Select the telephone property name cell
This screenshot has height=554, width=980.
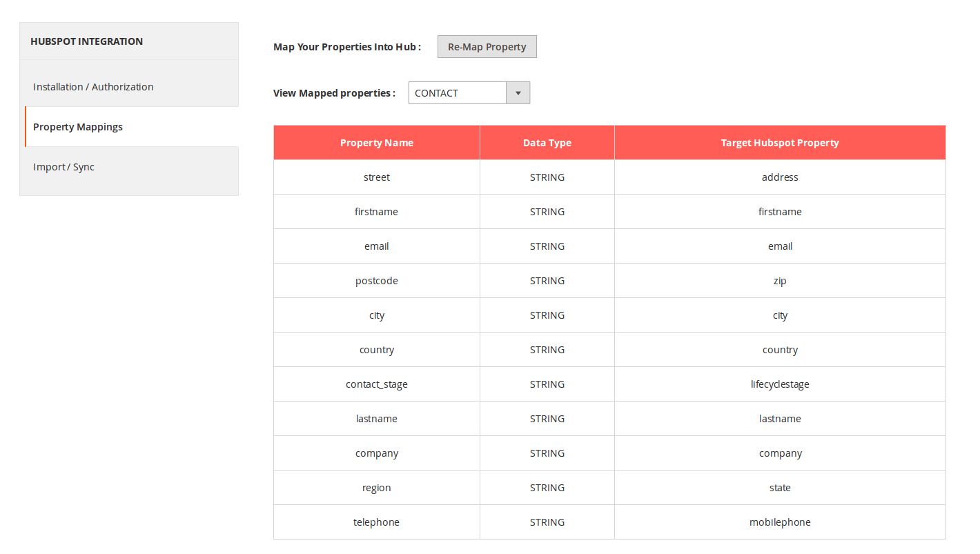pos(377,522)
